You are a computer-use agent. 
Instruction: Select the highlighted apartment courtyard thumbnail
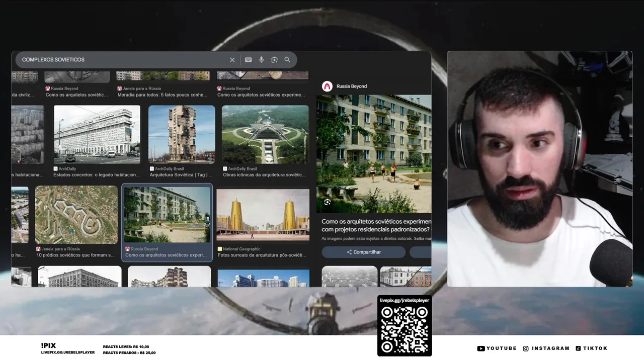[x=168, y=215]
